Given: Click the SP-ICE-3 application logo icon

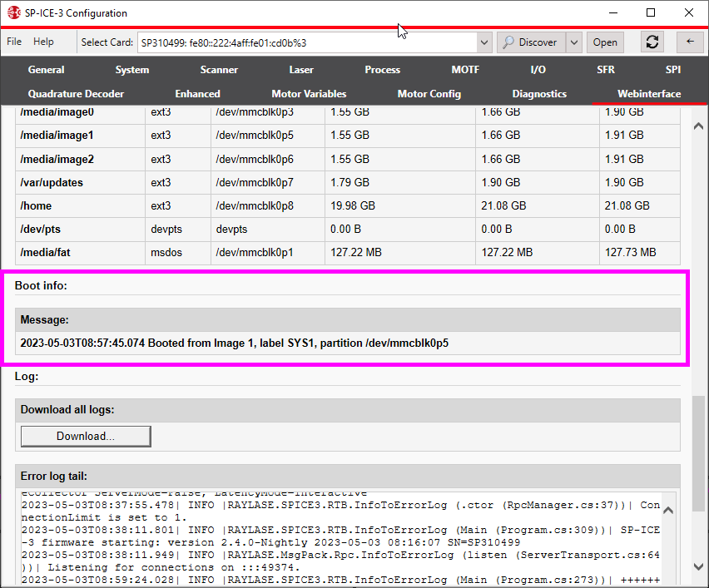Looking at the screenshot, I should point(13,12).
